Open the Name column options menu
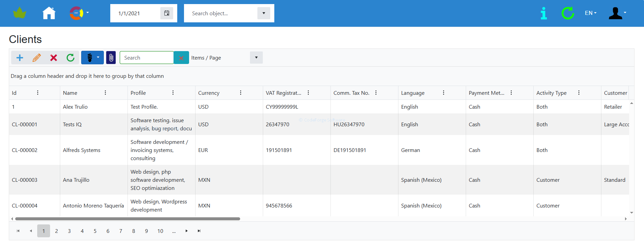The width and height of the screenshot is (644, 241). pyautogui.click(x=105, y=93)
